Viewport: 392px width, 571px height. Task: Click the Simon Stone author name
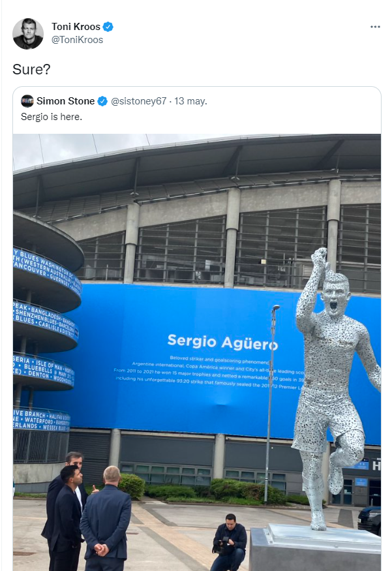65,101
